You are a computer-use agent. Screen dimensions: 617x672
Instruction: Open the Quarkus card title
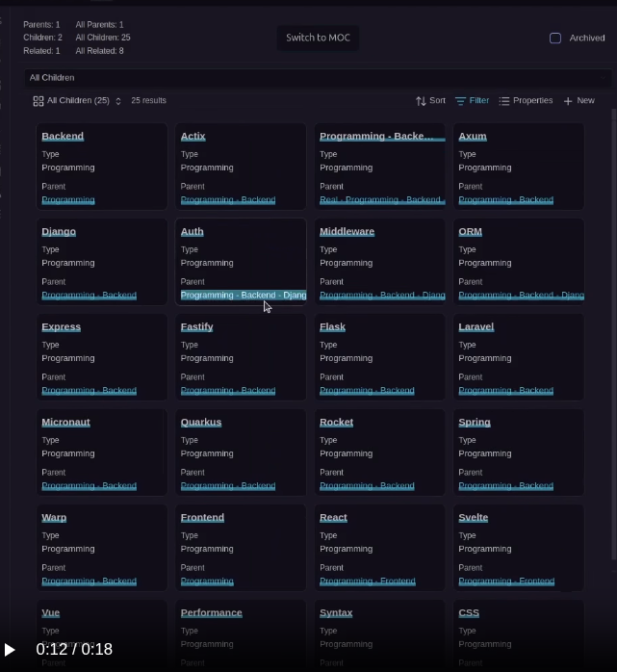coord(201,423)
